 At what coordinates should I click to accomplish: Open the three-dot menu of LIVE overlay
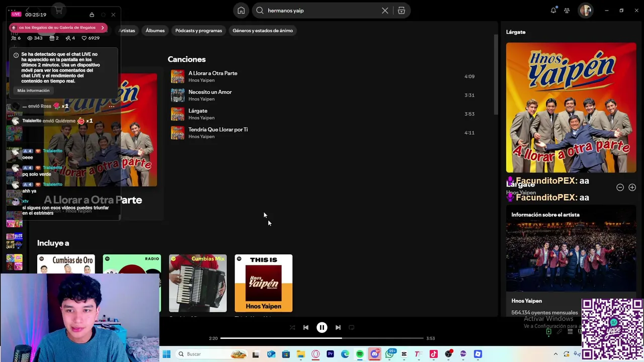click(x=12, y=11)
